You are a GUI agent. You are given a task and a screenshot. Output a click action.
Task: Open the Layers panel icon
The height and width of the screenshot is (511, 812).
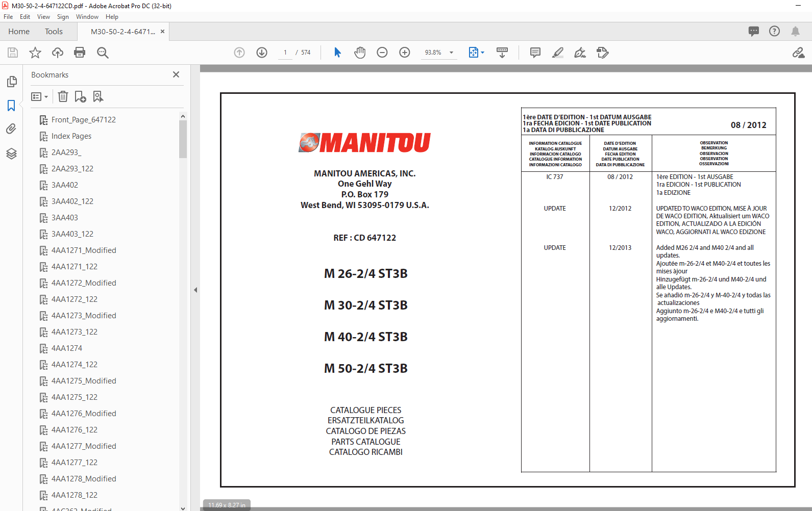pyautogui.click(x=11, y=154)
